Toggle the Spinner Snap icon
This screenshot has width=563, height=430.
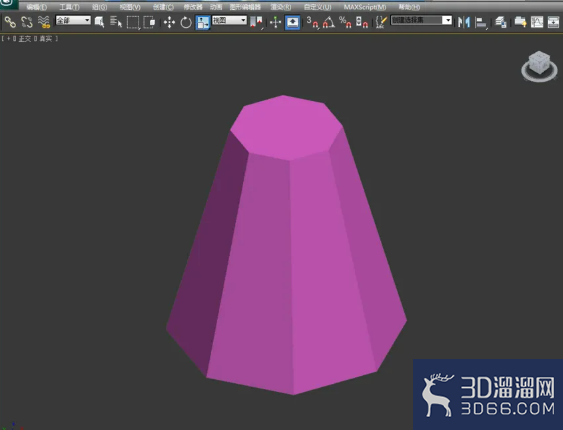[x=362, y=22]
